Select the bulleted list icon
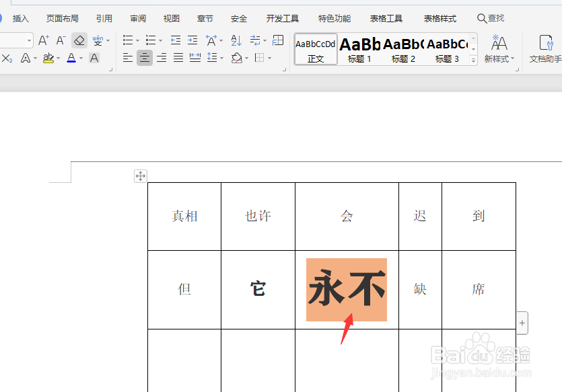The width and height of the screenshot is (562, 392). point(127,41)
